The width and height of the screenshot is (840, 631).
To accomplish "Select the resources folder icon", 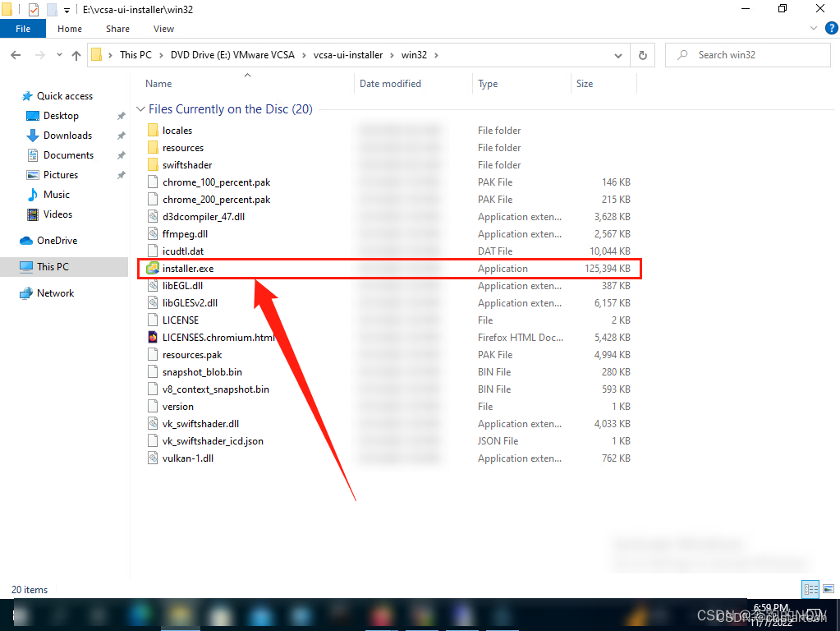I will [x=153, y=147].
